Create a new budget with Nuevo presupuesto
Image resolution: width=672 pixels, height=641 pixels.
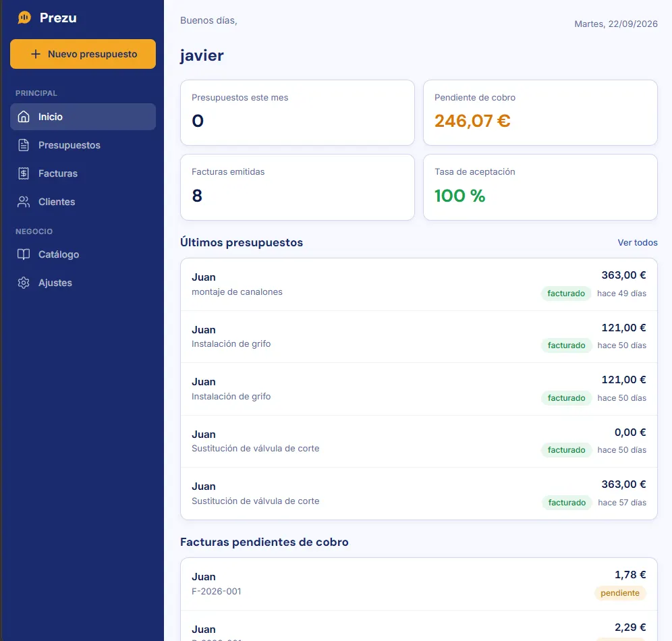point(83,54)
